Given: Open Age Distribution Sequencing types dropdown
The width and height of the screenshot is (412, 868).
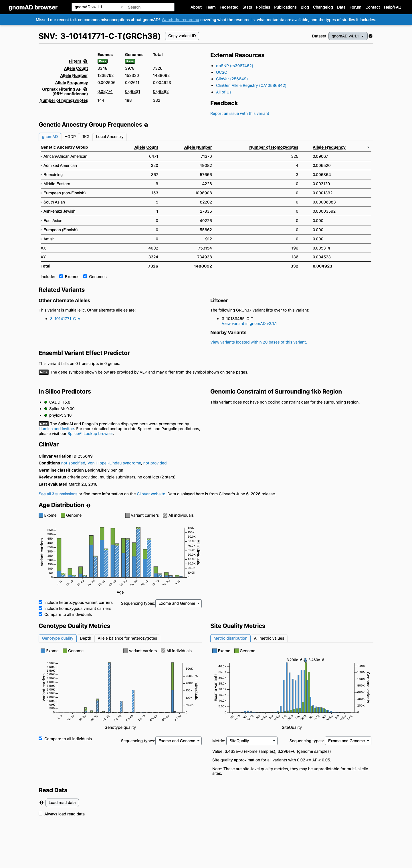Looking at the screenshot, I should (179, 604).
